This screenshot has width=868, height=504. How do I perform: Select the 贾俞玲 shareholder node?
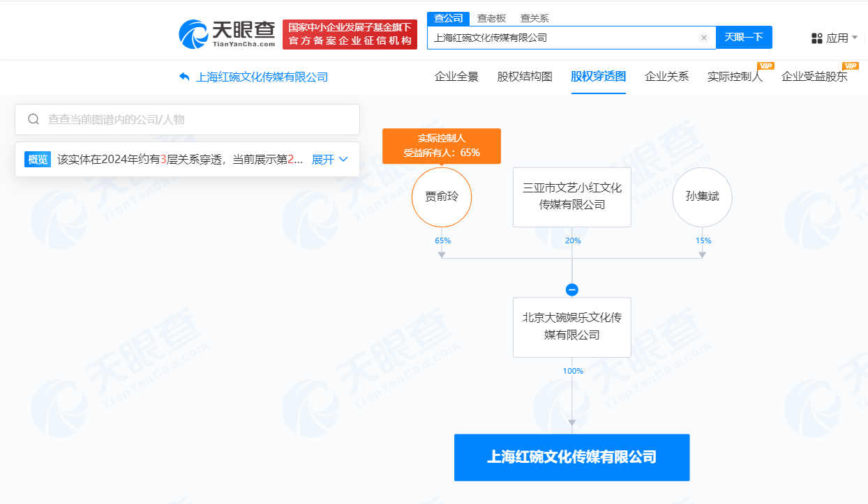(x=442, y=197)
